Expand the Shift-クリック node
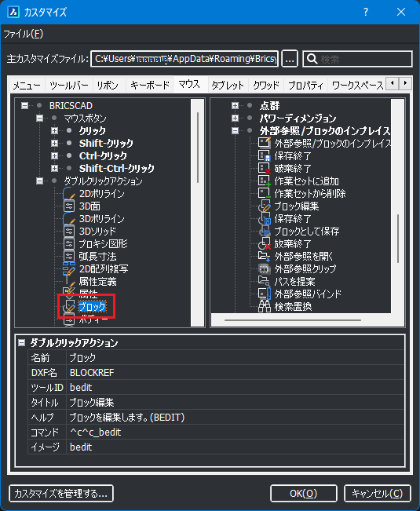420x511 pixels. coord(54,144)
